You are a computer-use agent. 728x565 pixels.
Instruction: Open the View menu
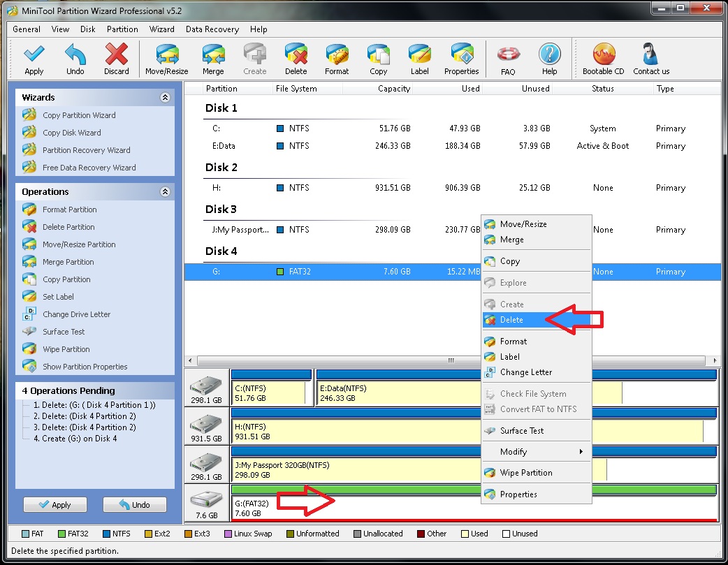(60, 29)
